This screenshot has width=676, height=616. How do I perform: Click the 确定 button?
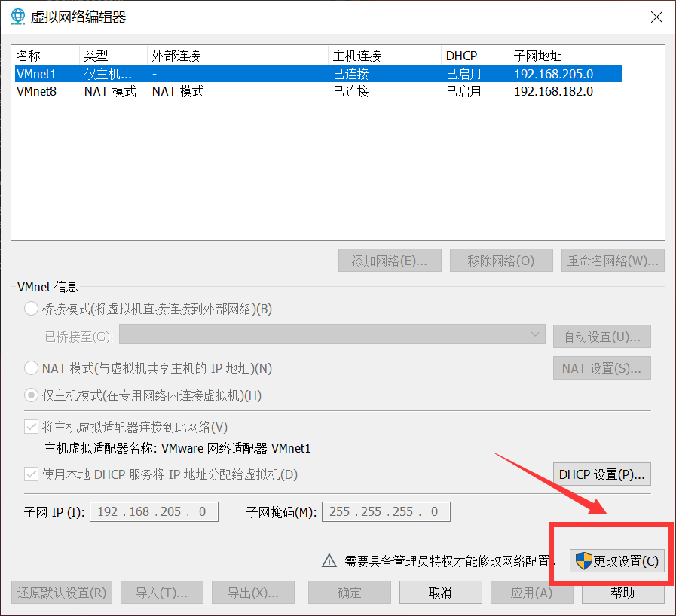point(349,593)
